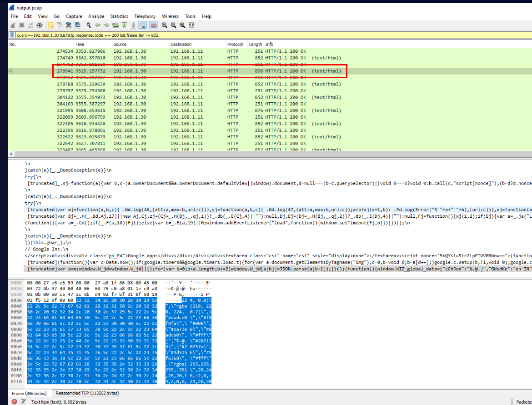This screenshot has height=405, width=532.
Task: Switch to Reassembled TCP (113262 bytes) tab
Action: tap(87, 393)
